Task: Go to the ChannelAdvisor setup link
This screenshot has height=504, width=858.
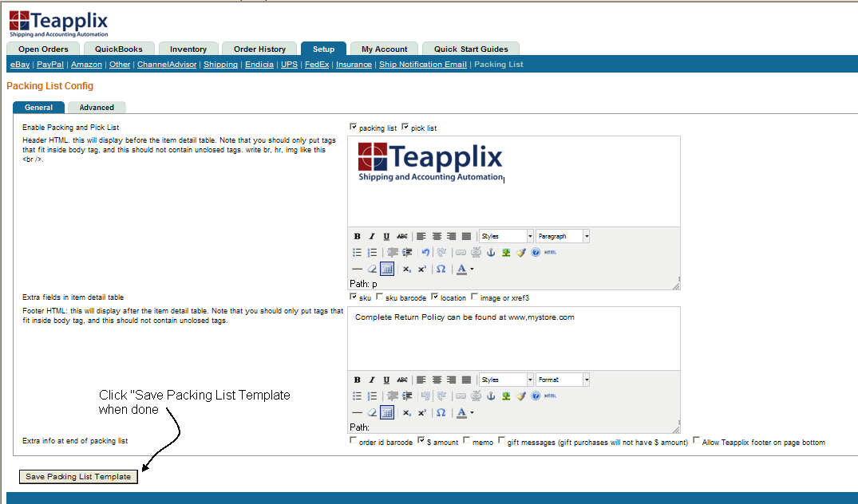Action: click(x=167, y=65)
